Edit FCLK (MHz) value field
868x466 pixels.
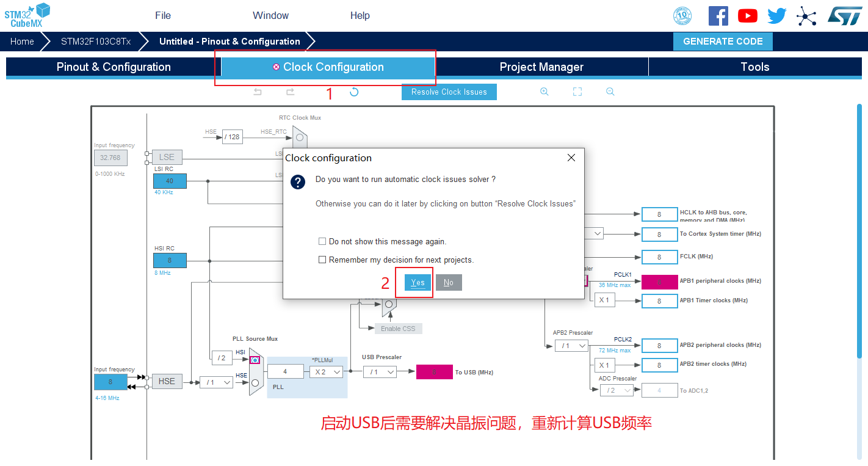659,257
